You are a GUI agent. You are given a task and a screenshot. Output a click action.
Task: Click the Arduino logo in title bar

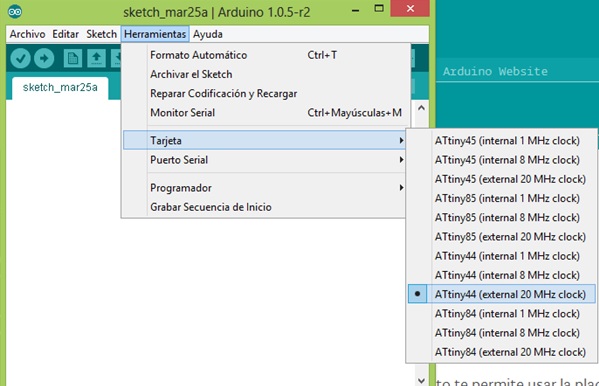click(x=15, y=12)
